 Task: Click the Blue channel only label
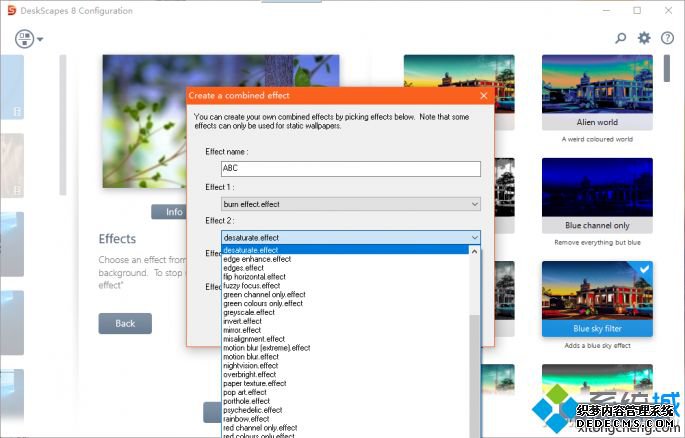(597, 225)
